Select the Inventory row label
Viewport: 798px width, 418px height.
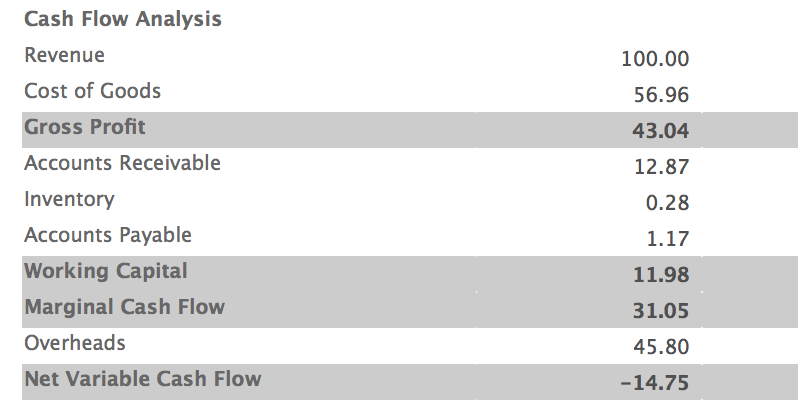(x=69, y=199)
